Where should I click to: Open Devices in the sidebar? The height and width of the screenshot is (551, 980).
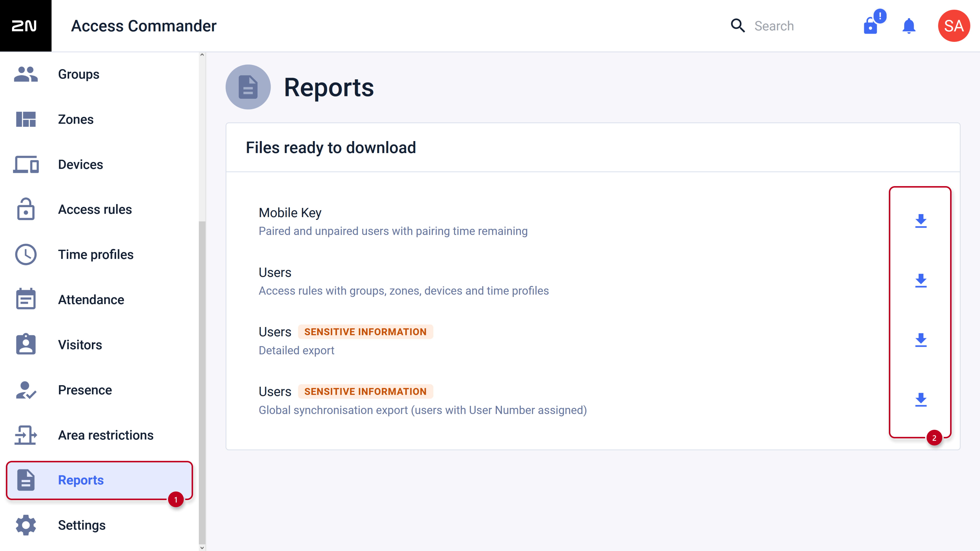100,164
